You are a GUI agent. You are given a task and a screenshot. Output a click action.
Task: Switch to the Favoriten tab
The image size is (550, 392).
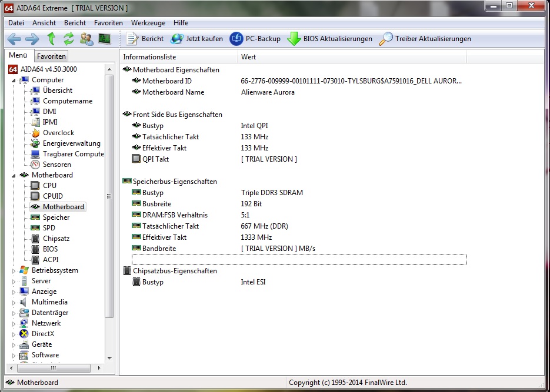point(51,56)
